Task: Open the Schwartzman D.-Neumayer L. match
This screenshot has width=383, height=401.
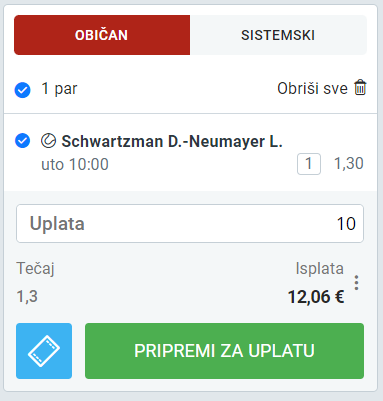Action: click(172, 141)
